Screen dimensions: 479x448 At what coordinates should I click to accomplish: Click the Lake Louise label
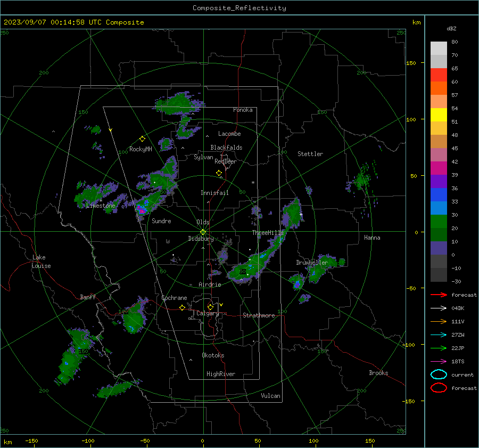click(x=41, y=262)
